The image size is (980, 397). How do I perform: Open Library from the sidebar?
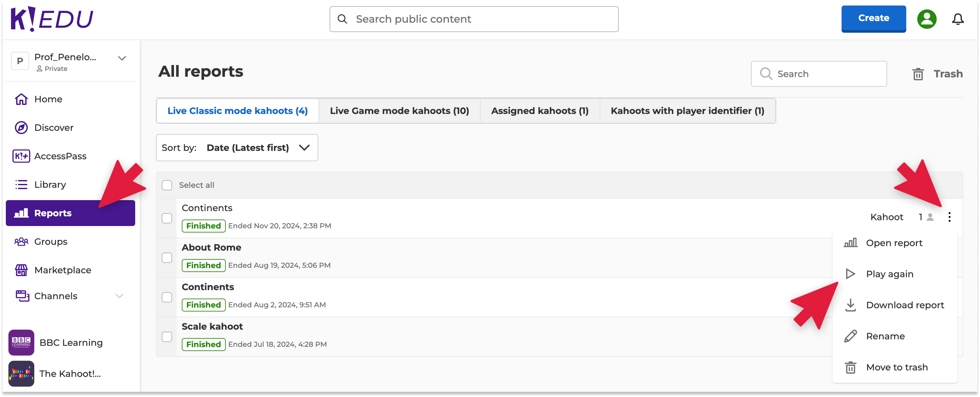coord(71,185)
